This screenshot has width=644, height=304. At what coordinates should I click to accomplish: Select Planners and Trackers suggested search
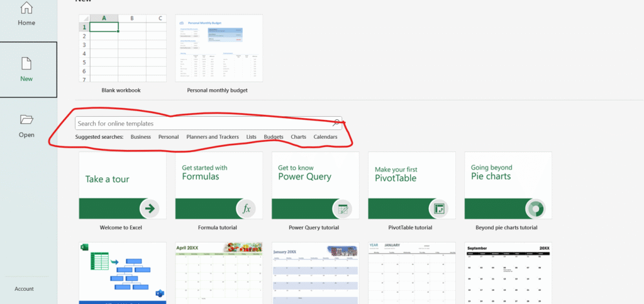click(212, 137)
